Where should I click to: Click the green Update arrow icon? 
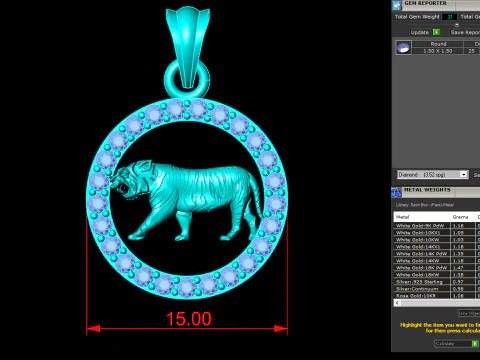[x=436, y=32]
